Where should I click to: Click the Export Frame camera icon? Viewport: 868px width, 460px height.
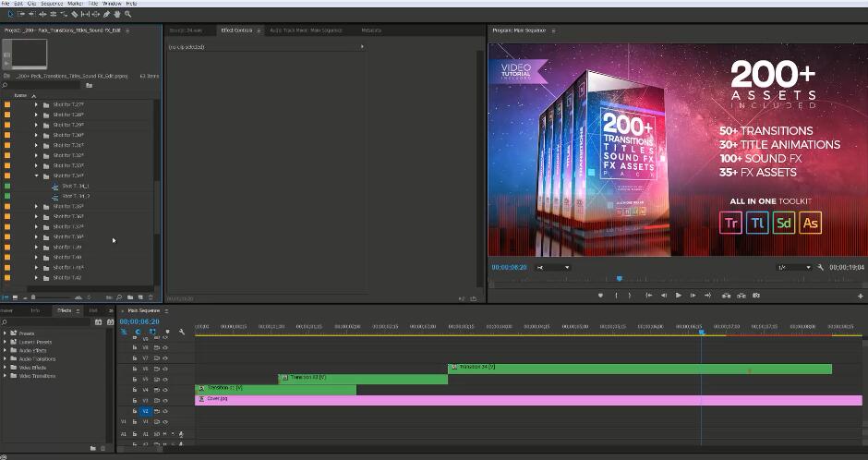point(756,296)
